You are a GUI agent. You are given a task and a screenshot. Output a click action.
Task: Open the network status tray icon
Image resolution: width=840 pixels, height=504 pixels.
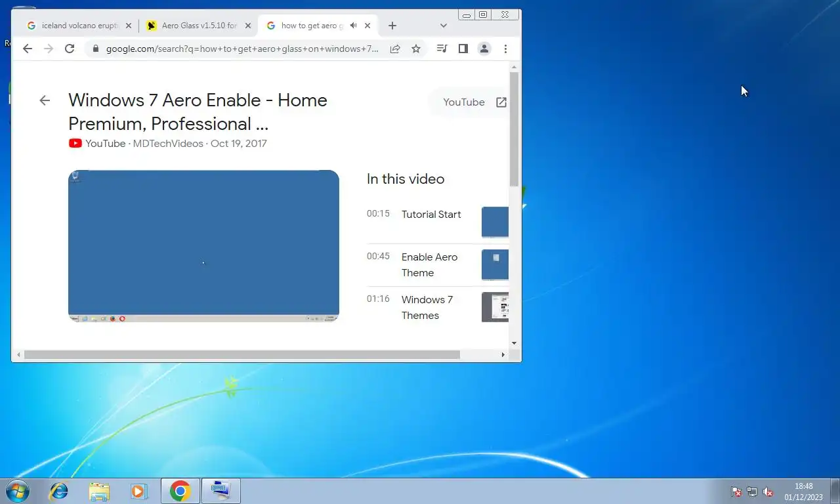click(752, 492)
